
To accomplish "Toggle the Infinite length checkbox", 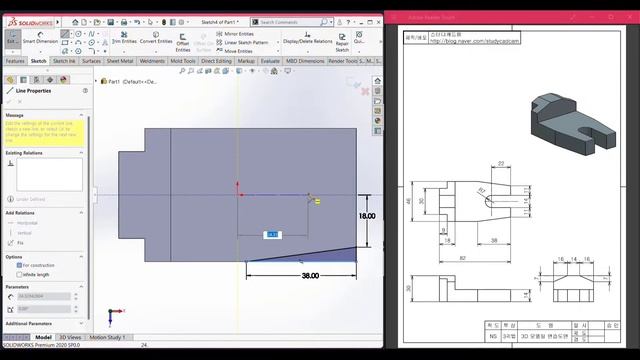I will click(x=19, y=275).
